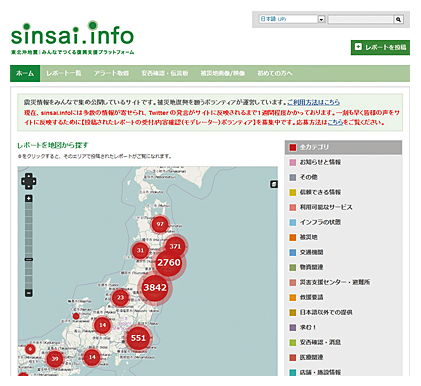This screenshot has height=386, width=421.
Task: Filter by 求む！ category
Action: click(x=343, y=327)
